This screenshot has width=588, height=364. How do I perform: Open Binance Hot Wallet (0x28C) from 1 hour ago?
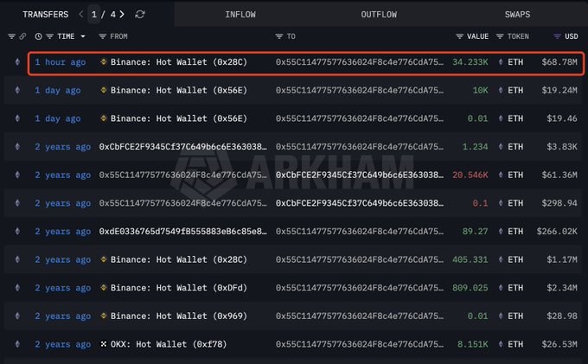tap(179, 62)
